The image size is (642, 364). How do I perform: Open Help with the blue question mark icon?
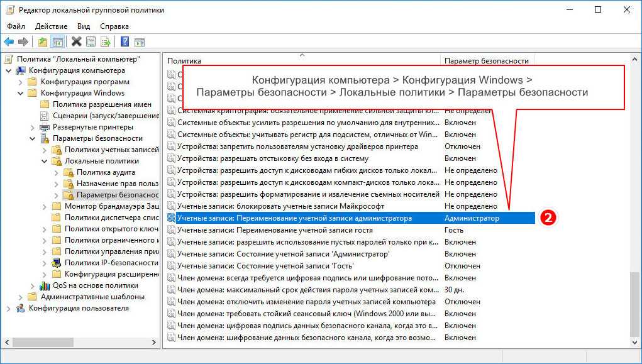coord(125,41)
